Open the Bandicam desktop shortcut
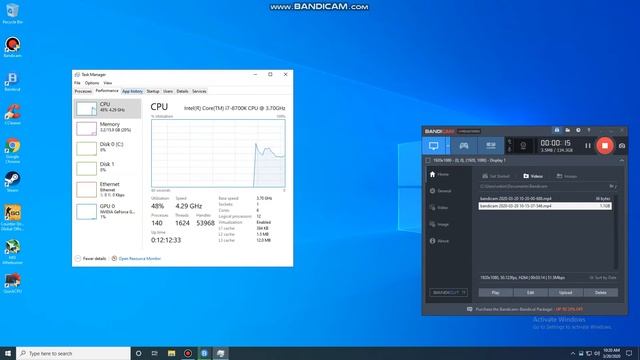The height and width of the screenshot is (360, 640). pyautogui.click(x=12, y=47)
